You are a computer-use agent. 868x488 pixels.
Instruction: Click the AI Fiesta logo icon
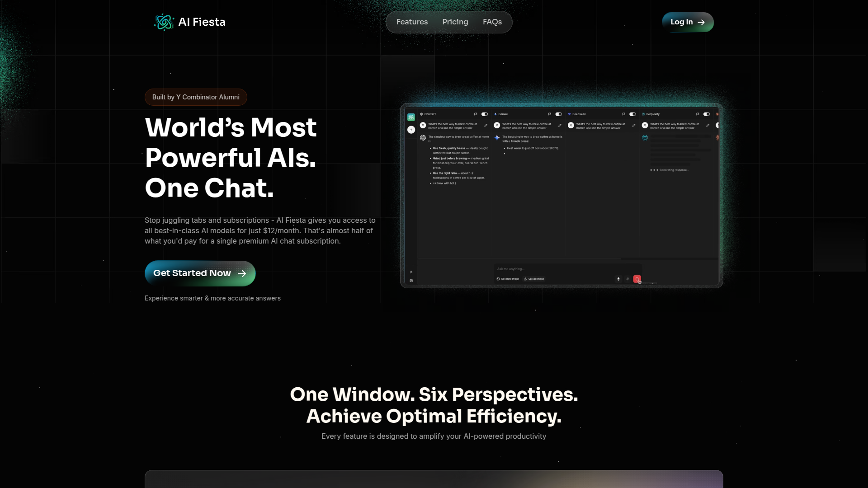(164, 22)
